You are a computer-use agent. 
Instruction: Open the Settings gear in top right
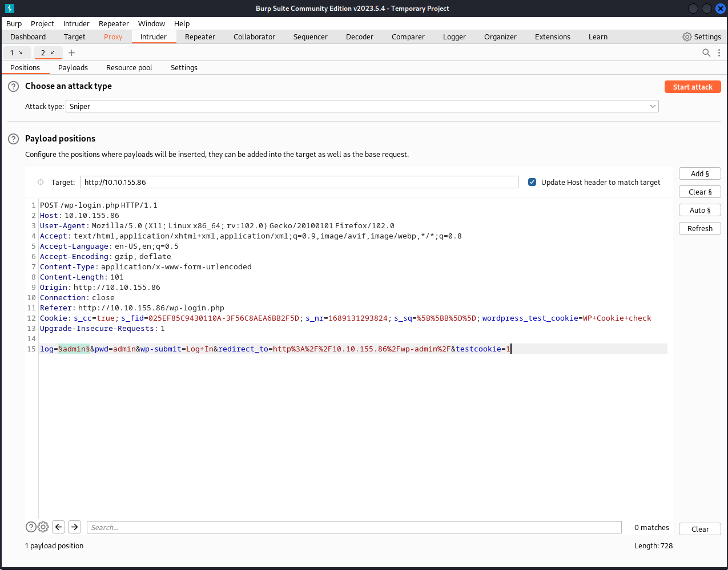coord(701,37)
